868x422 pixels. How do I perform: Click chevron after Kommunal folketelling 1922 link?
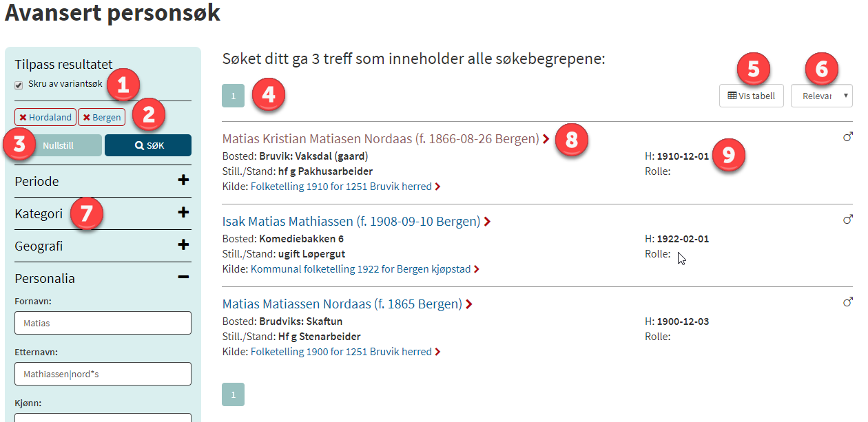[476, 269]
